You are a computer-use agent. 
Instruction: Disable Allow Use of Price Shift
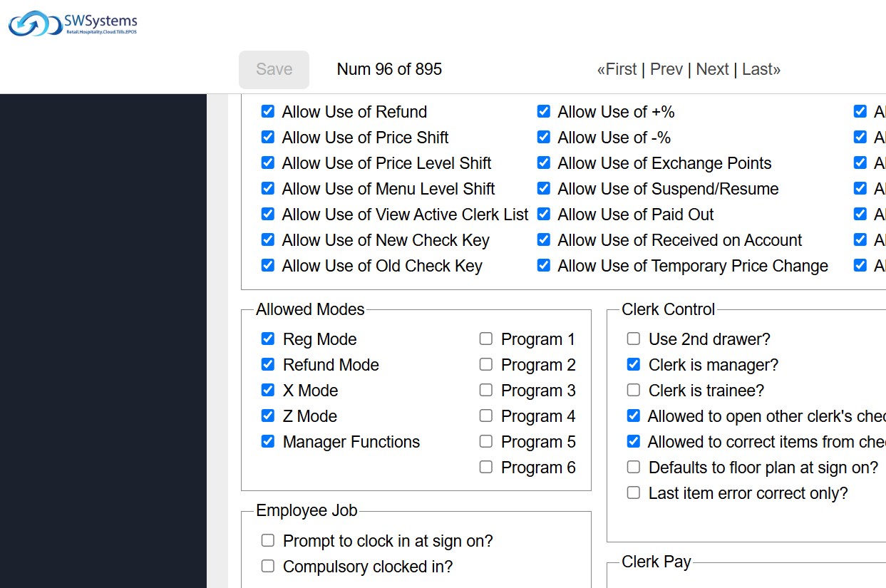click(268, 138)
